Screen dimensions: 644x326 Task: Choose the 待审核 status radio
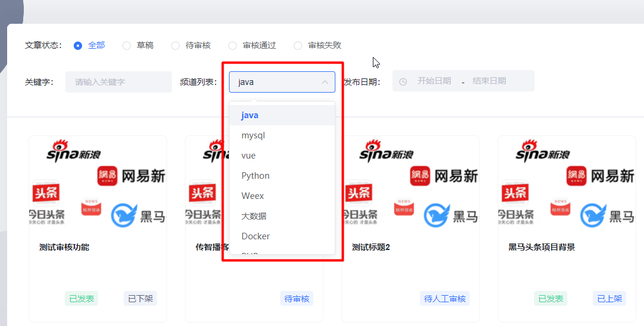[x=175, y=46]
